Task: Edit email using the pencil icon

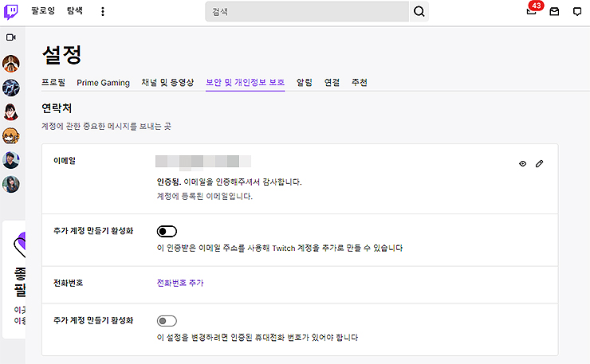Action: click(539, 163)
